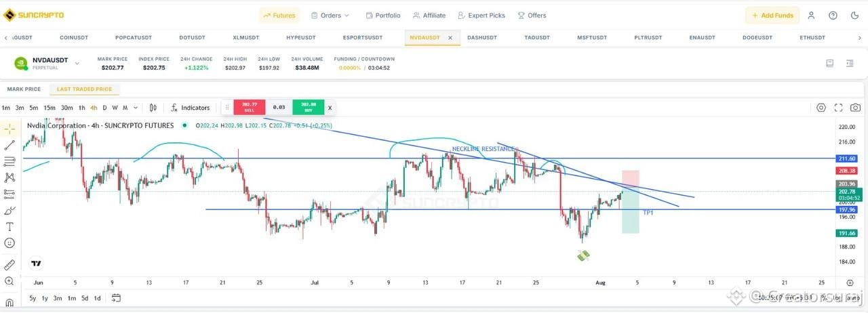Open the emoji icons tool
Screen dimensions: 868x313
pyautogui.click(x=9, y=243)
